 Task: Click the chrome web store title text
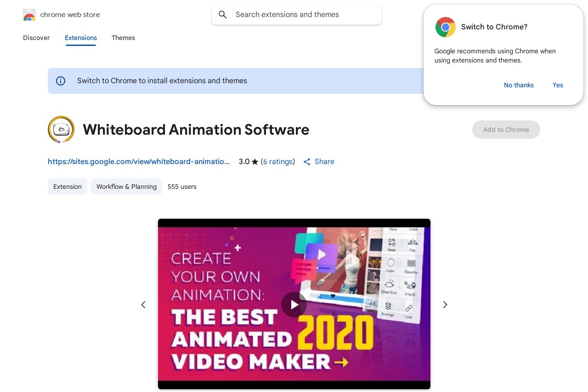pyautogui.click(x=70, y=15)
